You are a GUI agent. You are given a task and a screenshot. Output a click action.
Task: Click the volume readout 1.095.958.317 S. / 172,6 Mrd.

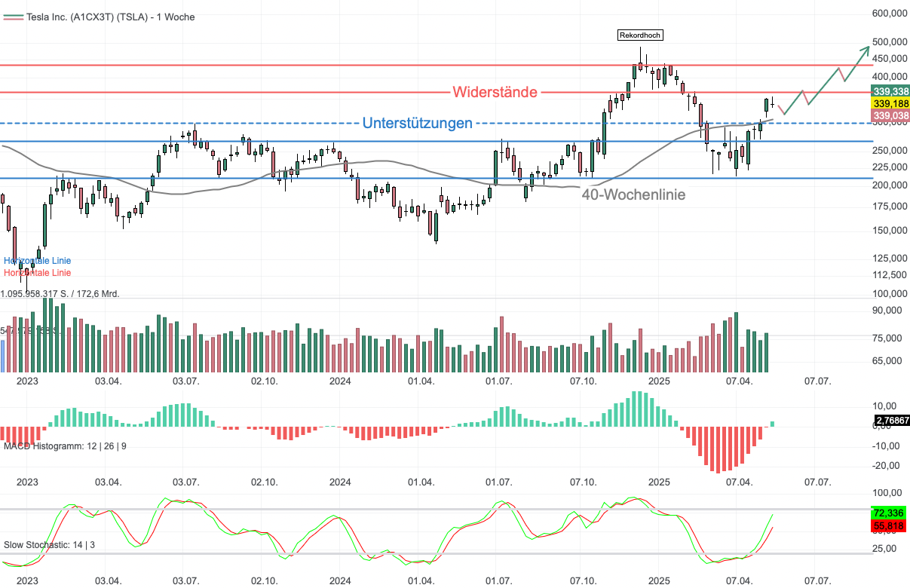(x=61, y=294)
